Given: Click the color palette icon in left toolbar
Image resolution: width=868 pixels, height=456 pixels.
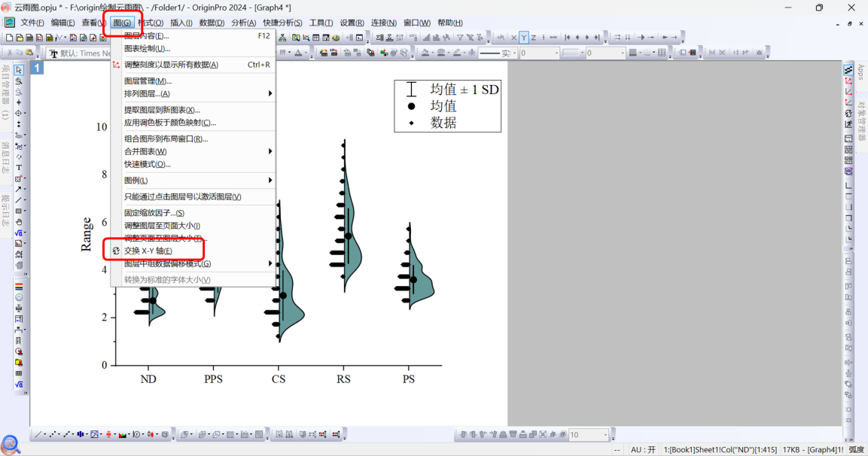Looking at the screenshot, I should (x=19, y=287).
